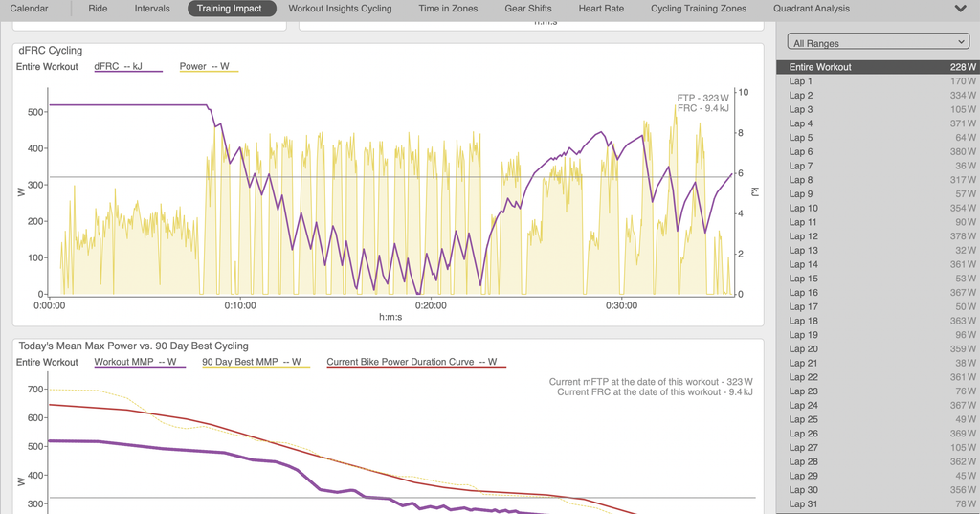Viewport: 980px width, 514px height.
Task: Open the Intervals tab
Action: pyautogui.click(x=152, y=8)
